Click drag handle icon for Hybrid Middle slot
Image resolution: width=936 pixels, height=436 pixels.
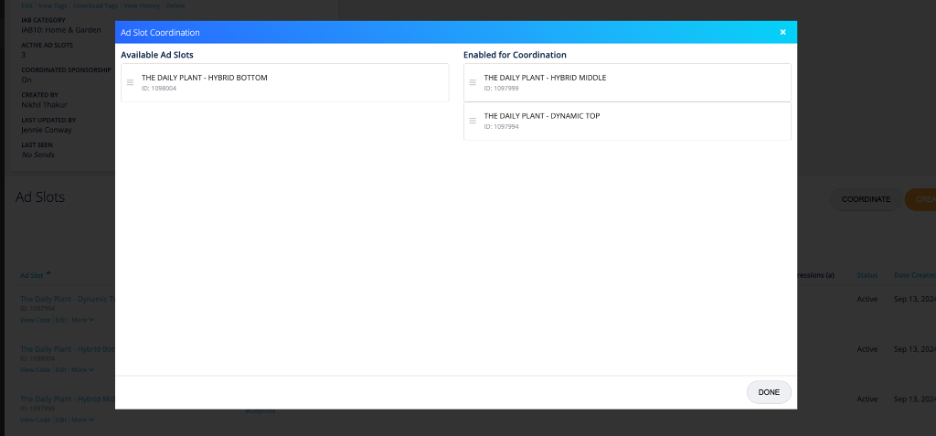472,83
